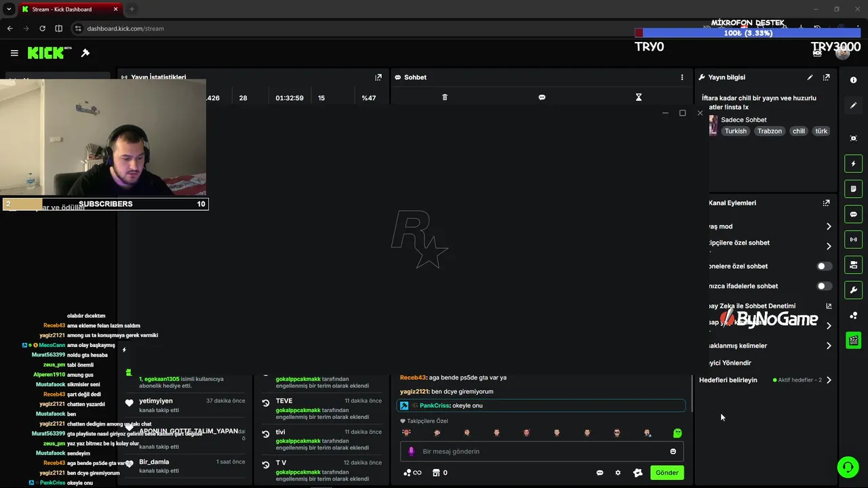Open the green support headset button
The width and height of the screenshot is (868, 488).
click(x=847, y=467)
